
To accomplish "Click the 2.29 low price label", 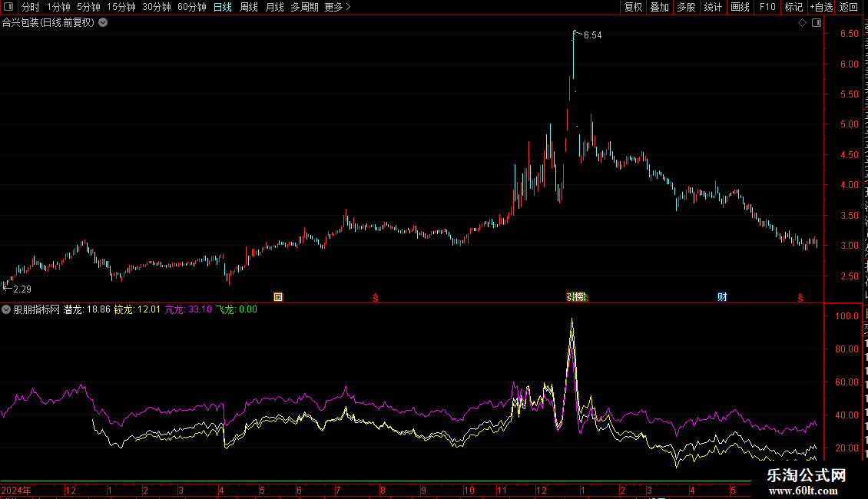I will [22, 289].
